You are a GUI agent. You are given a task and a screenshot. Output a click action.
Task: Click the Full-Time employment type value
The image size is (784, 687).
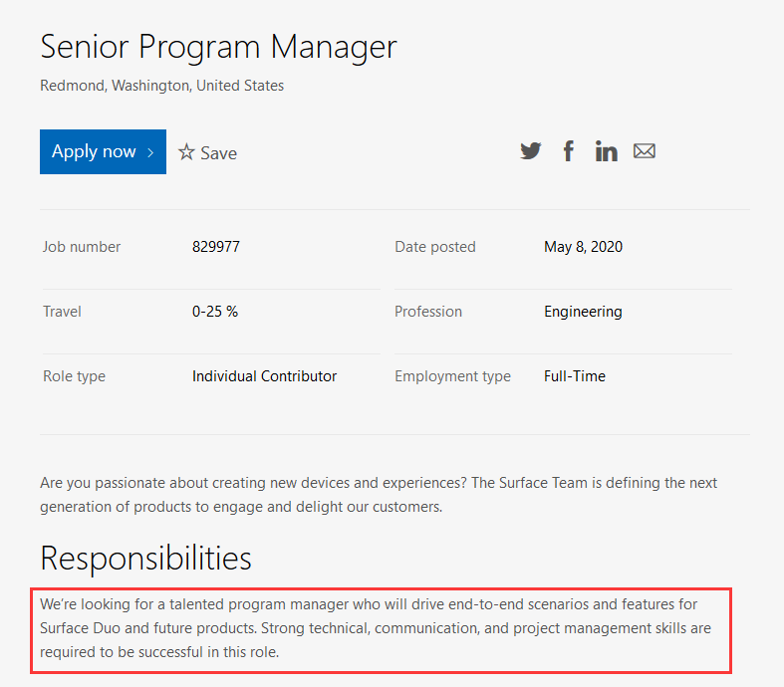(574, 376)
